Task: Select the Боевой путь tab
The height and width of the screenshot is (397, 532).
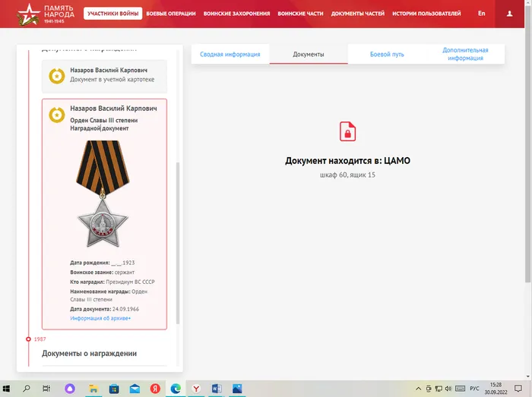Action: coord(387,55)
